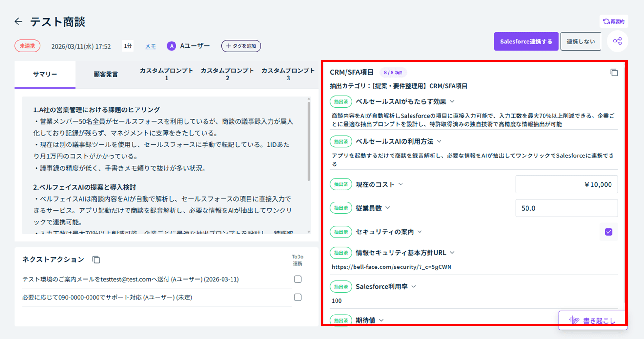Open the カスタムプロンプト 2 tab

pos(227,74)
